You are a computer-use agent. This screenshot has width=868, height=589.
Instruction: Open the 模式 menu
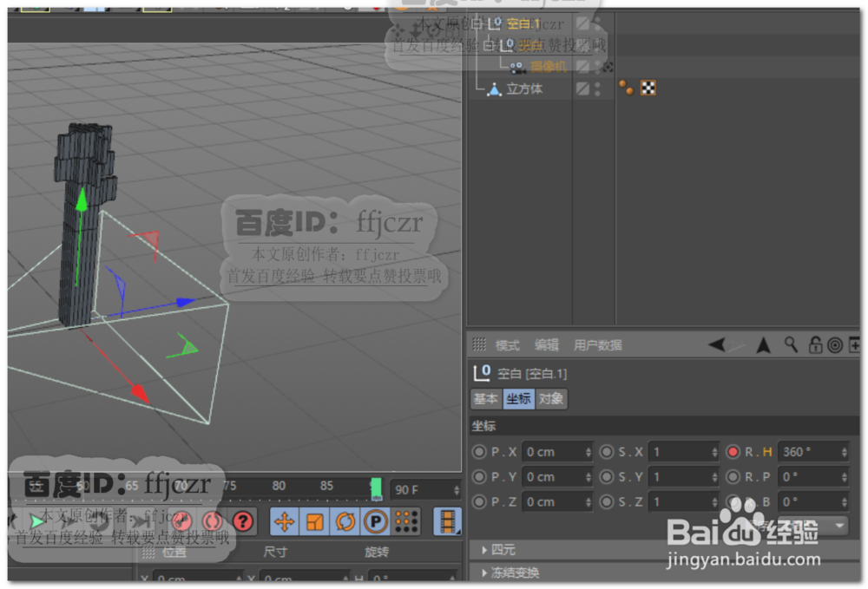click(507, 345)
